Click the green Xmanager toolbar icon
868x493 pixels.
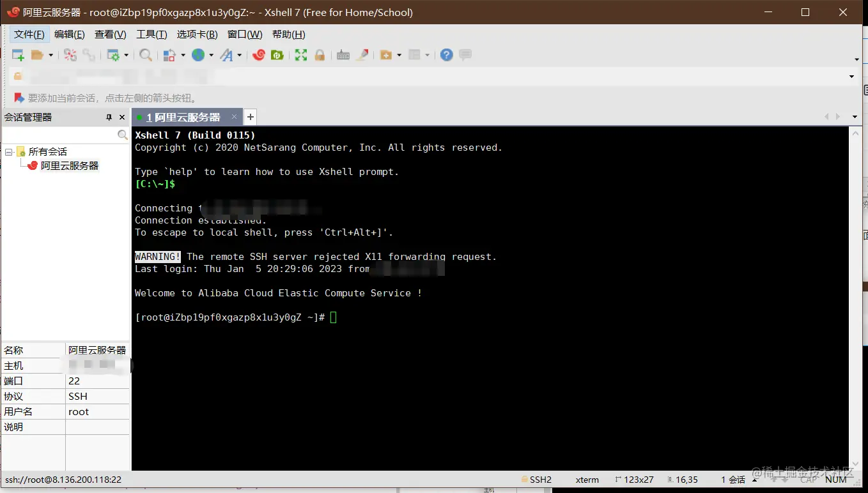(x=277, y=55)
